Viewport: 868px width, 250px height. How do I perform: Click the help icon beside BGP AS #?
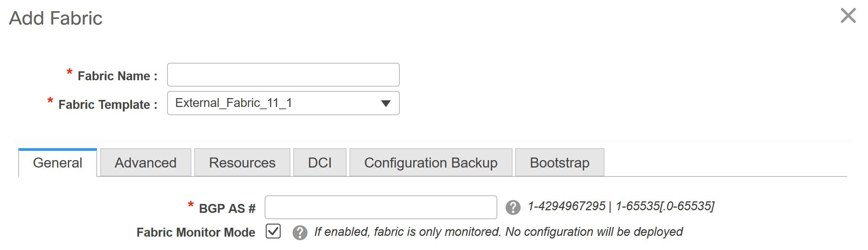click(x=513, y=207)
